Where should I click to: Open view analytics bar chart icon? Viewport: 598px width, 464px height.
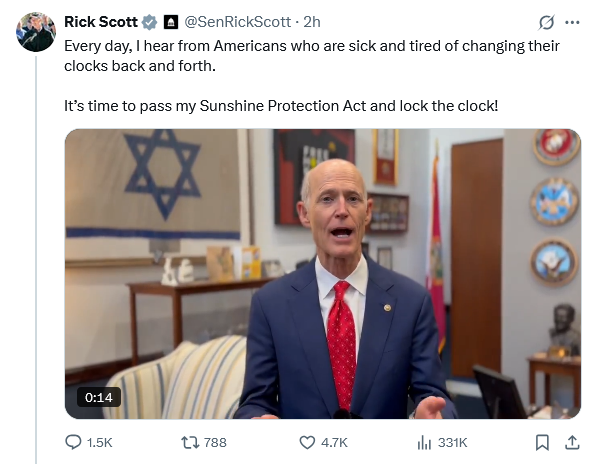(424, 443)
